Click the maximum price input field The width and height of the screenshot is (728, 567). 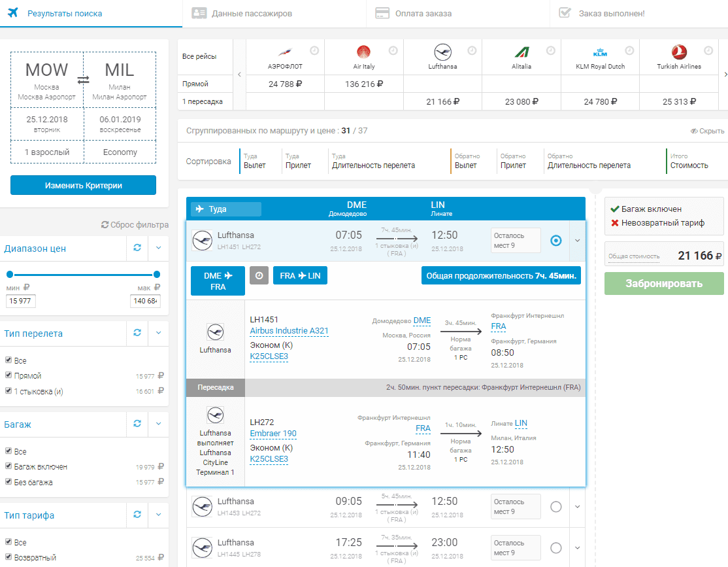click(145, 301)
